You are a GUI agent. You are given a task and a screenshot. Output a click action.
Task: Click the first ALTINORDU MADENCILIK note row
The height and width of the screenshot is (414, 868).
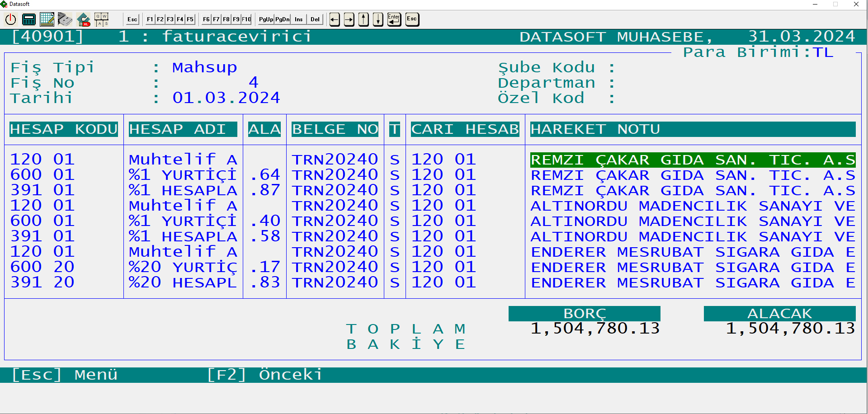pyautogui.click(x=693, y=206)
